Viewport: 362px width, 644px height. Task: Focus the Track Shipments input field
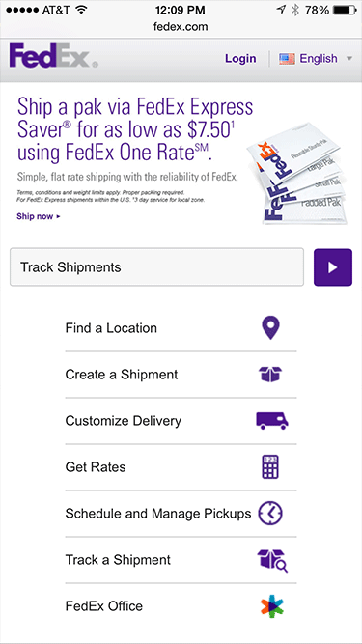click(156, 266)
